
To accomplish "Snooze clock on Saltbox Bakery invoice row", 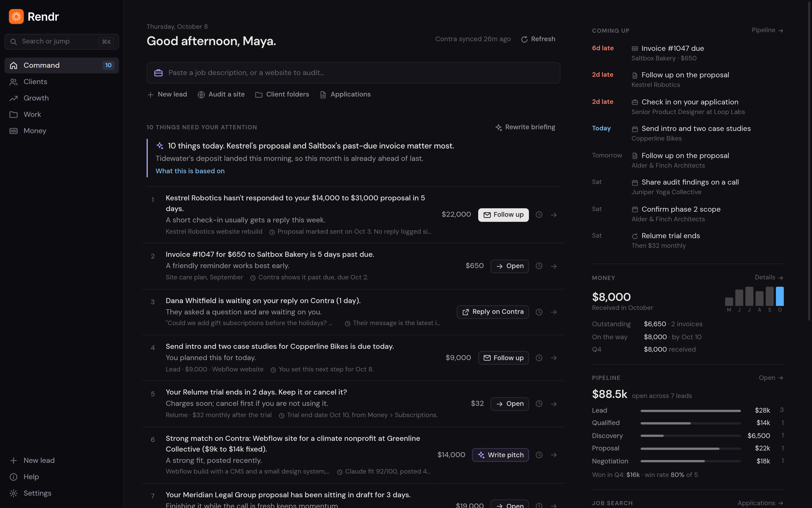I will click(539, 266).
